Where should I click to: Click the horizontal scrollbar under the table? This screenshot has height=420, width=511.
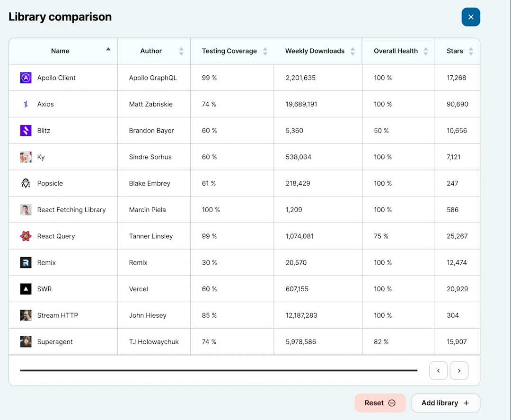tap(219, 370)
